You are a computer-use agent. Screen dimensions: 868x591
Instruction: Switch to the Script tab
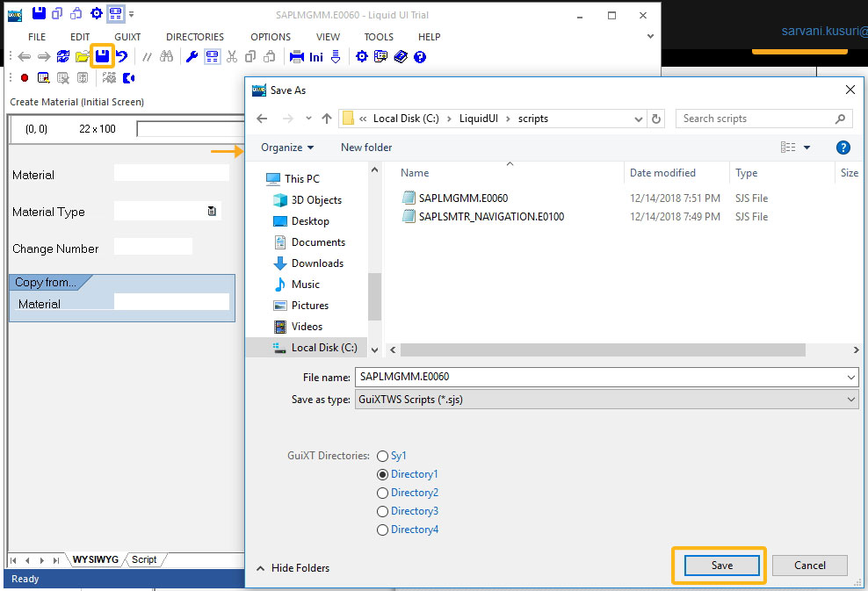144,559
